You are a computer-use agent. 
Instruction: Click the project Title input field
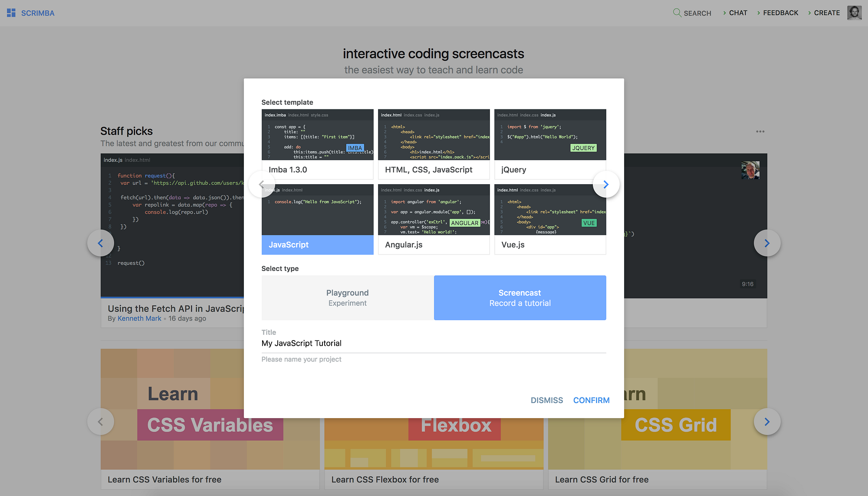click(433, 344)
